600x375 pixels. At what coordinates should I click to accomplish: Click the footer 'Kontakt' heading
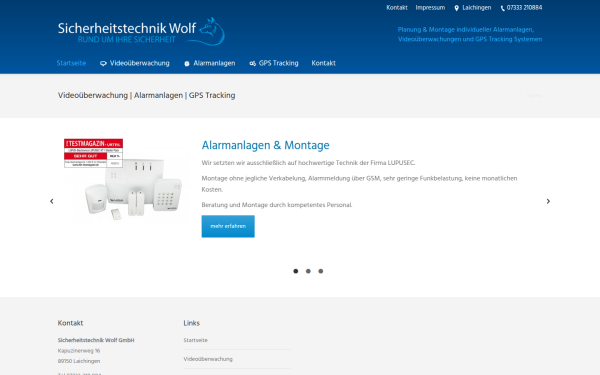point(70,323)
